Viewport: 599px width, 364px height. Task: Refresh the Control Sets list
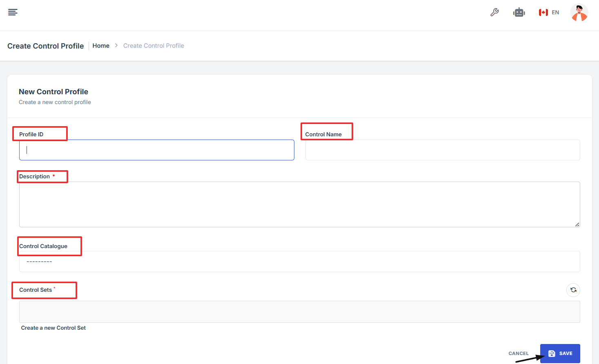[x=573, y=290]
